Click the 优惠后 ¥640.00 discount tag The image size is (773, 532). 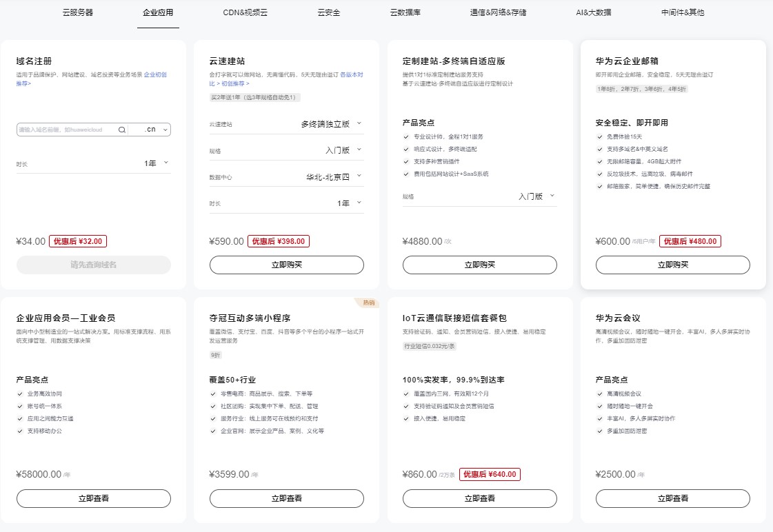[x=490, y=474]
